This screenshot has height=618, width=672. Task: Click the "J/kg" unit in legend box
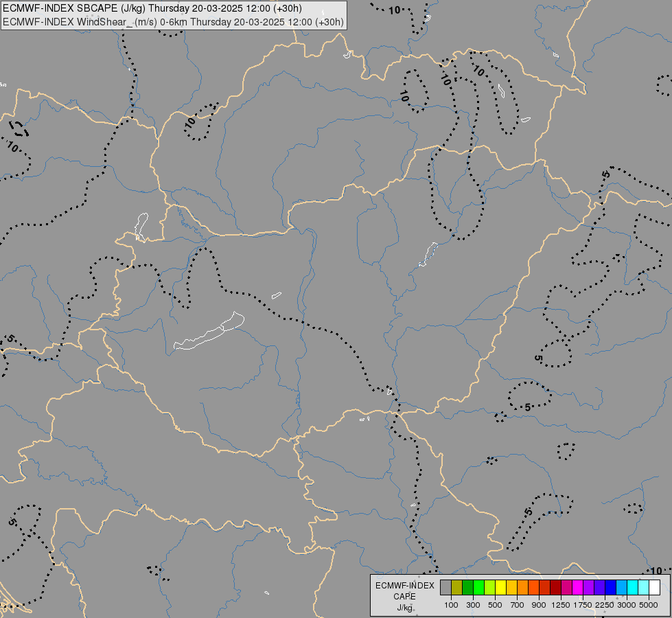tap(404, 608)
